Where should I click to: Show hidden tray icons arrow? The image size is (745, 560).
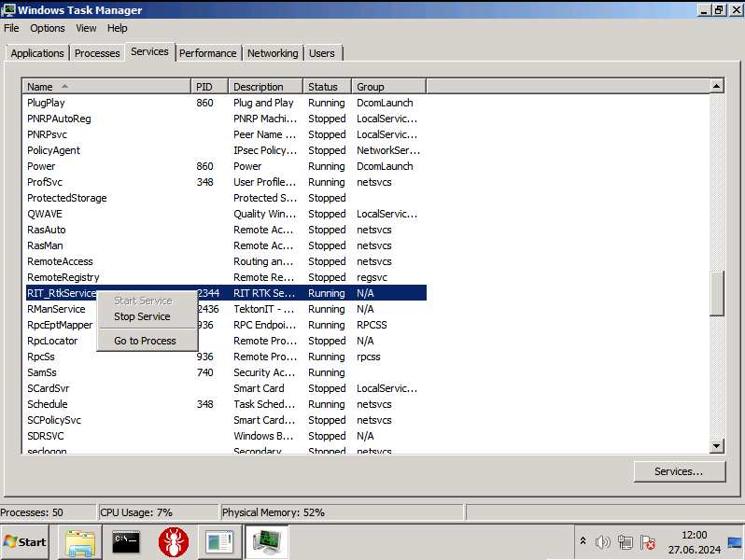coord(583,542)
